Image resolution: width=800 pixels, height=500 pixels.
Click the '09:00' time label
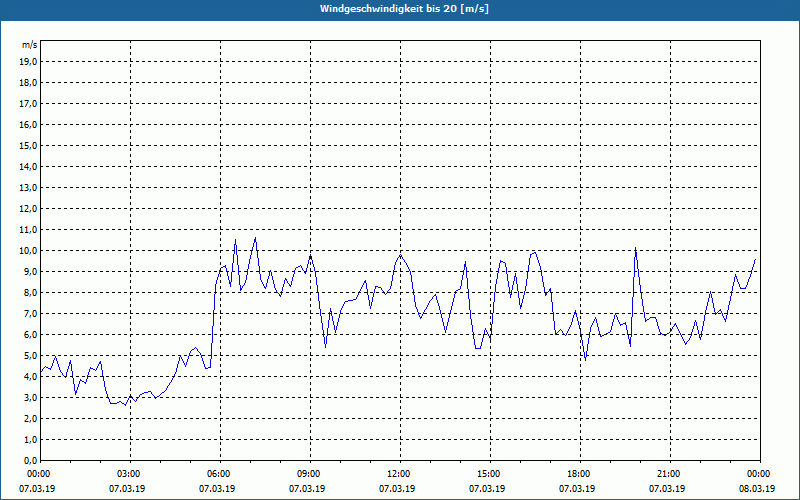click(x=310, y=474)
